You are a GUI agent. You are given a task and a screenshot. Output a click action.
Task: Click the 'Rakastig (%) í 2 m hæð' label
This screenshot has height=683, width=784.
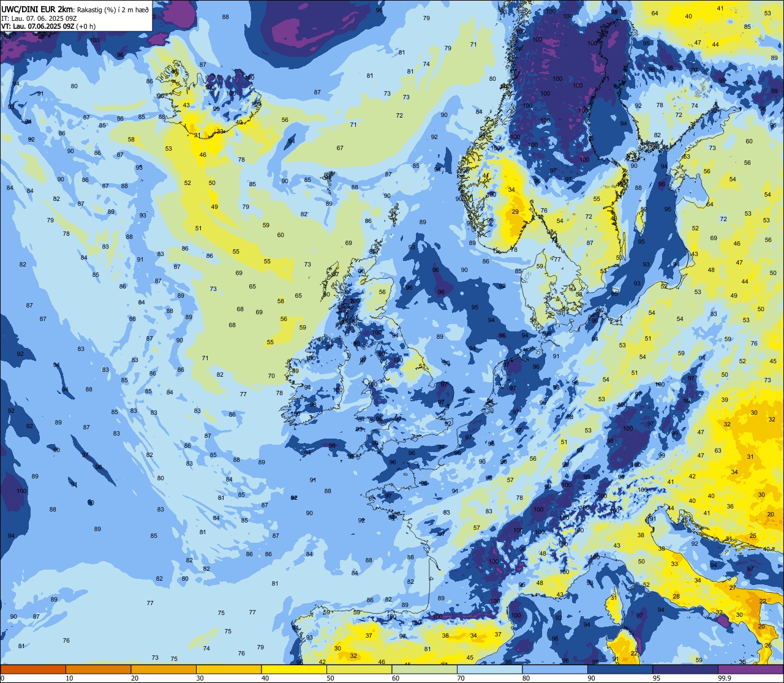click(x=113, y=9)
